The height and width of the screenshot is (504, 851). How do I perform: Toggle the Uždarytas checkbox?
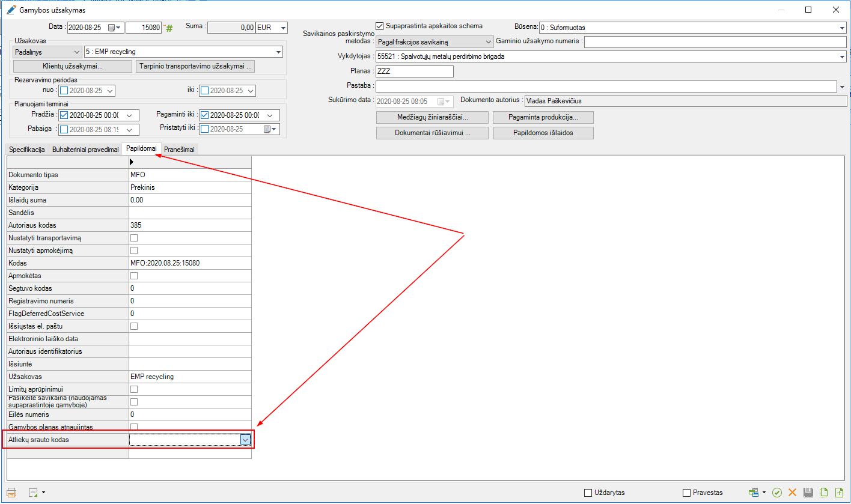[588, 493]
